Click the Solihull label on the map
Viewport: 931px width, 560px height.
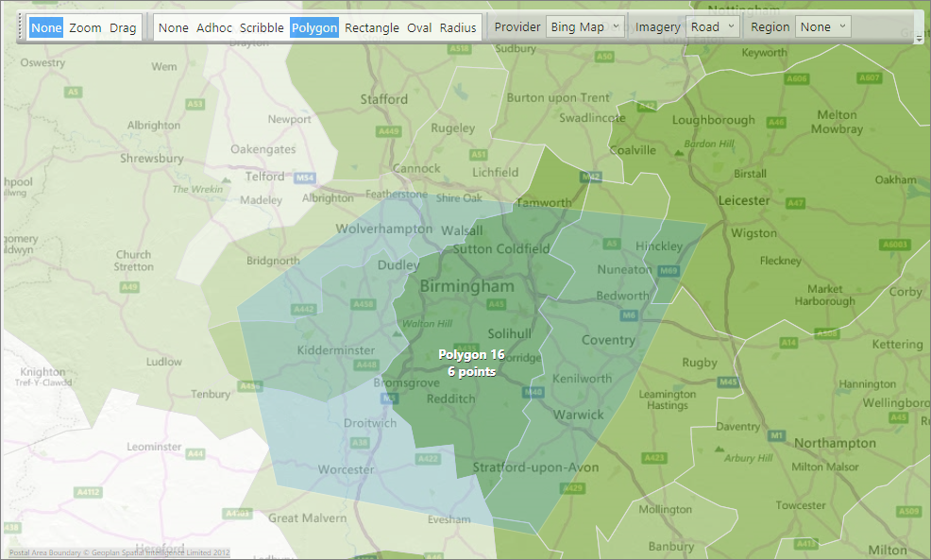pos(510,333)
